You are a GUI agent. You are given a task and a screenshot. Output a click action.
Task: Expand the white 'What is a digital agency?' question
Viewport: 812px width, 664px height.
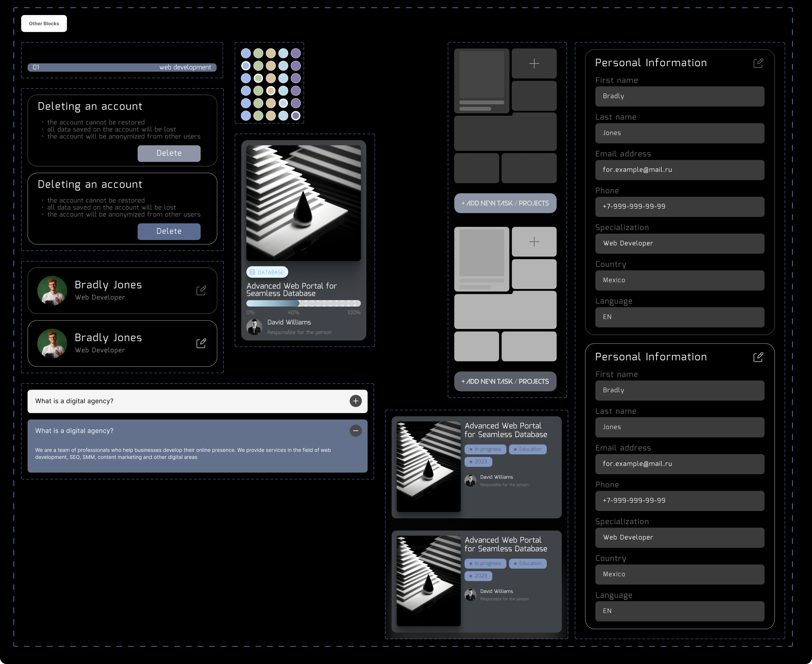[355, 401]
